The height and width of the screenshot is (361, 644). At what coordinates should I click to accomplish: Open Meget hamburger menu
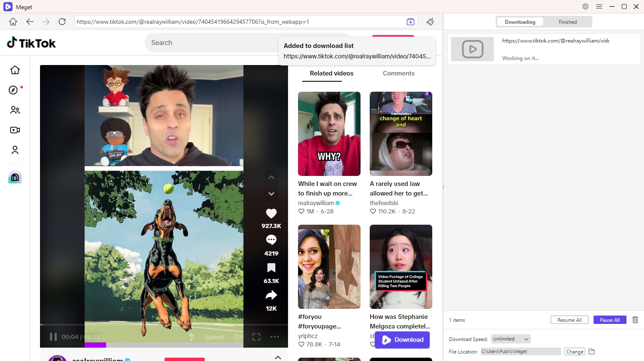click(x=599, y=6)
